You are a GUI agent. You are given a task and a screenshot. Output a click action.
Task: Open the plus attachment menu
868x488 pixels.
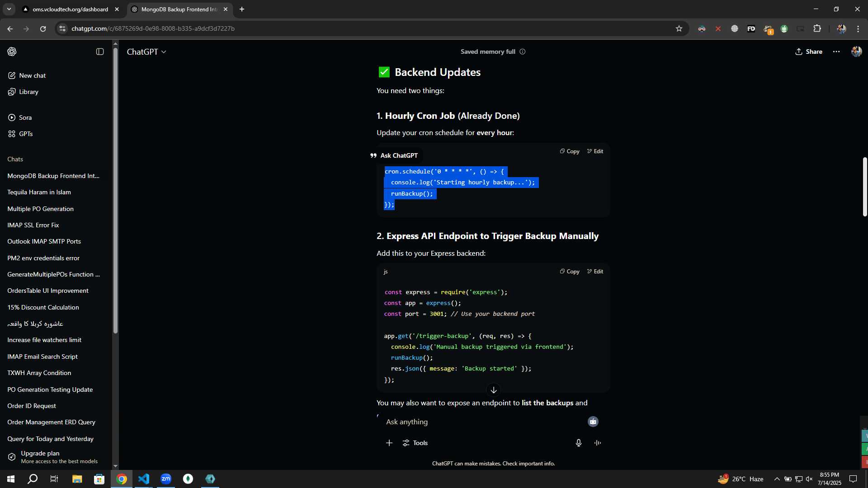pyautogui.click(x=389, y=443)
